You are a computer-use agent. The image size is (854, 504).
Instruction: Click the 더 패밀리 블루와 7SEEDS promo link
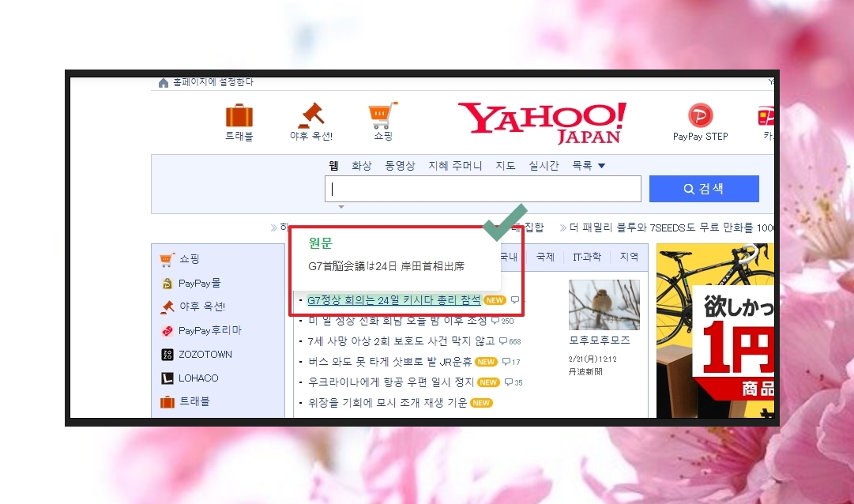coord(671,228)
